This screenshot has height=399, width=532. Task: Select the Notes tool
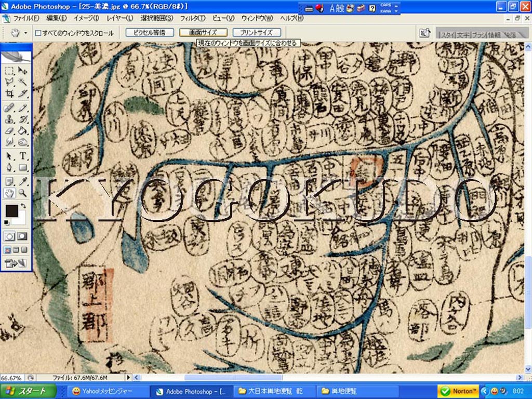[x=9, y=182]
